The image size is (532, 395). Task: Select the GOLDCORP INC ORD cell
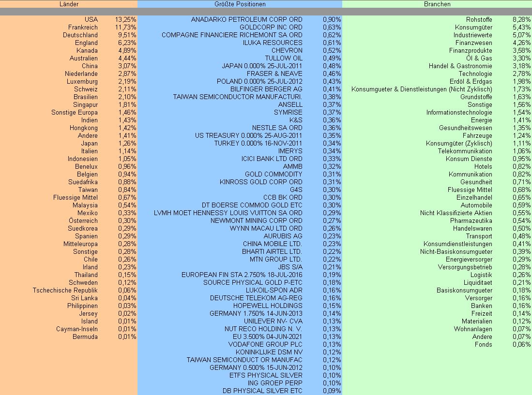point(271,28)
